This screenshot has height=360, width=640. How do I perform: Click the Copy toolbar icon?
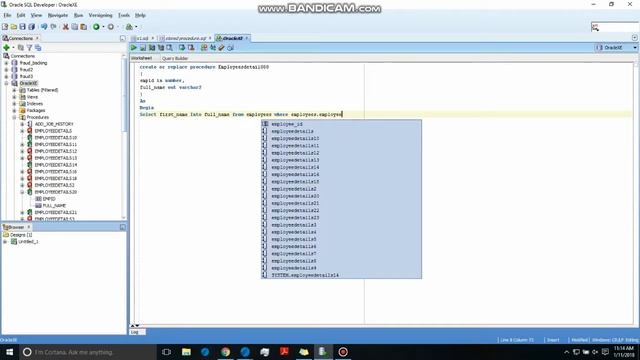point(74,27)
